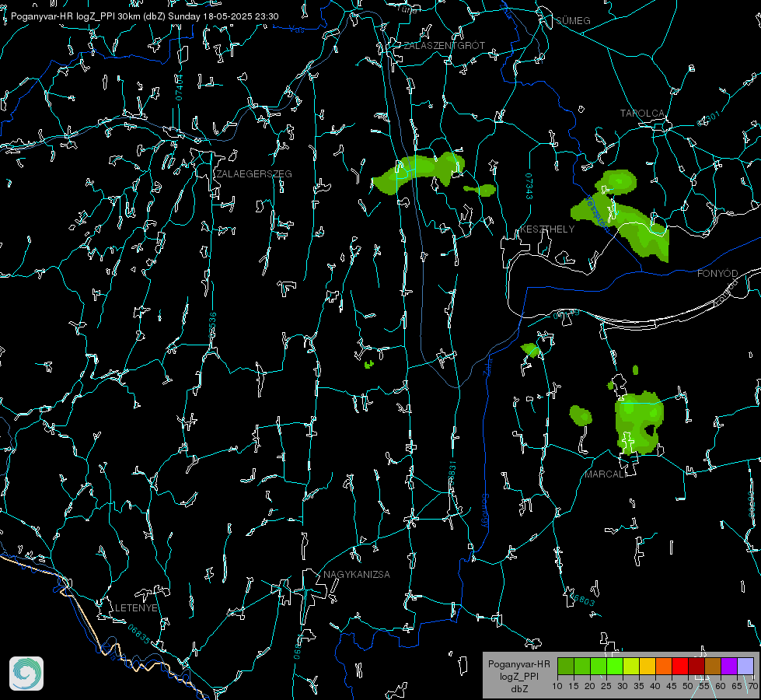Click the road number 06831 label
The height and width of the screenshot is (700, 761).
[452, 474]
